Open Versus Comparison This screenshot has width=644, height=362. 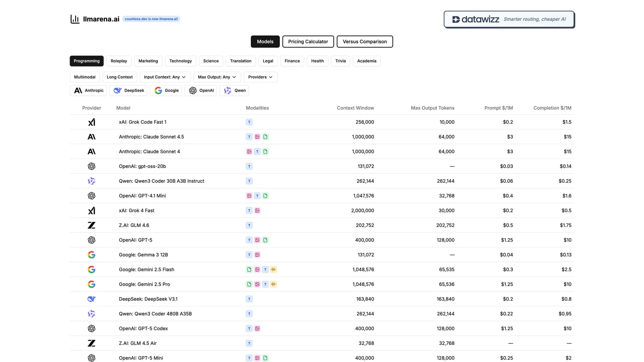(365, 42)
